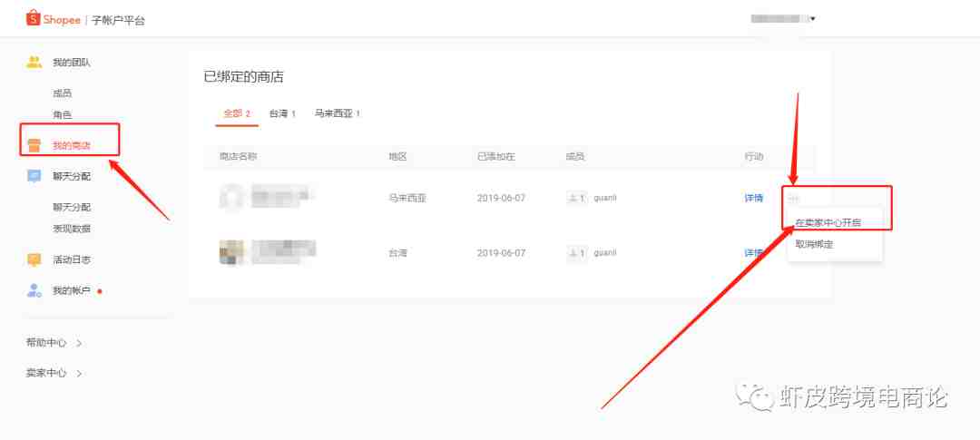This screenshot has height=440, width=980.
Task: Select the 我的商店 shop icon
Action: click(34, 146)
